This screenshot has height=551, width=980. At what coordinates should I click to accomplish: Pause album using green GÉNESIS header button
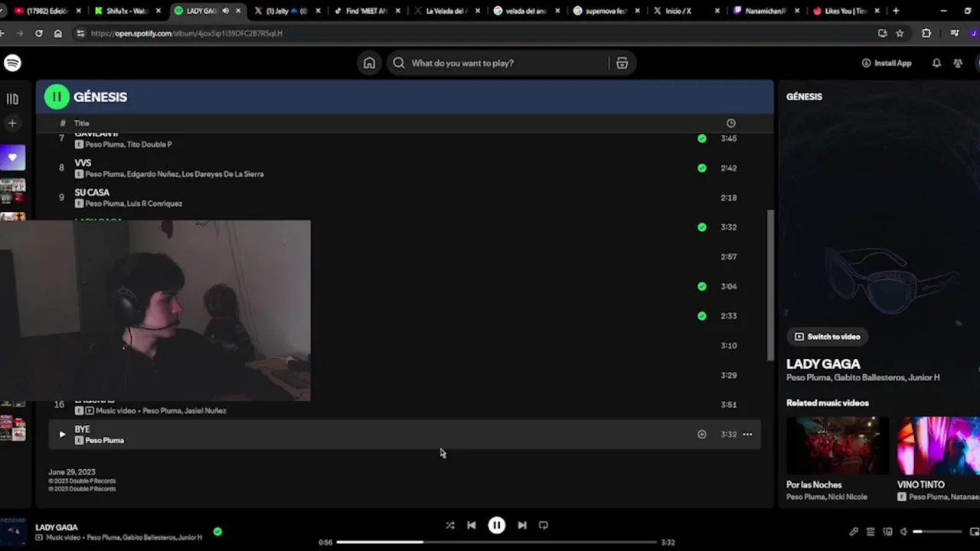[x=57, y=96]
